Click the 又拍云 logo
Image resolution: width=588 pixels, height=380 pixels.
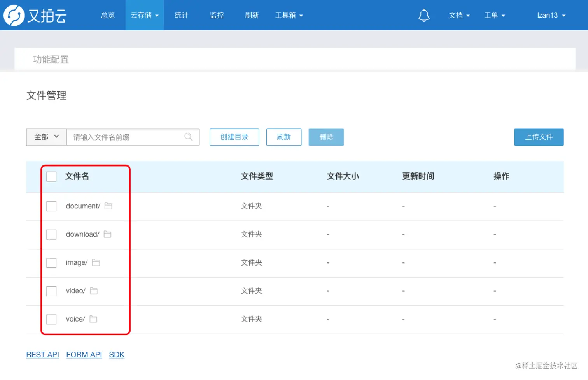pyautogui.click(x=35, y=15)
